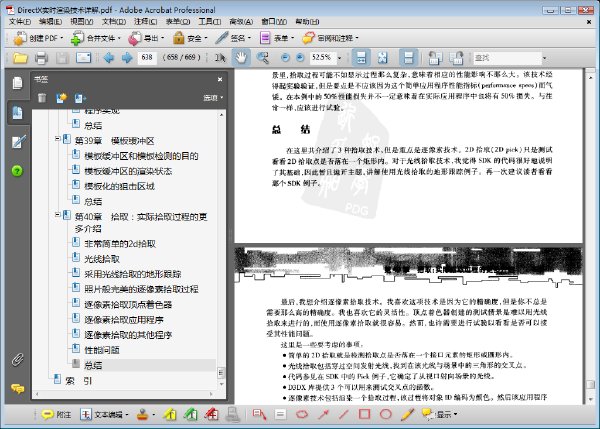Viewport: 600px width, 429px height.
Task: Open the 工具 menu in menu bar
Action: [209, 22]
